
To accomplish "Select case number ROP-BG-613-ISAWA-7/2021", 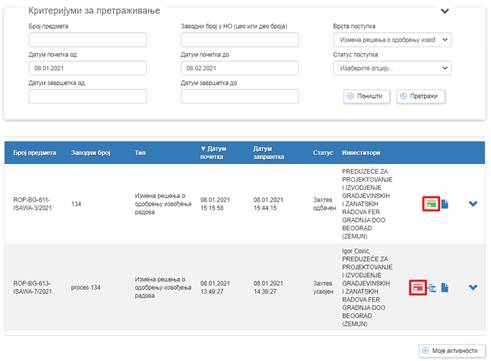I will 32,287.
